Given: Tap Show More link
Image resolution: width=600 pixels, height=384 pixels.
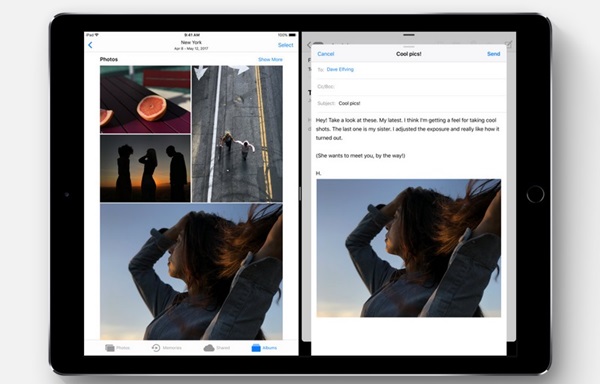Looking at the screenshot, I should [270, 59].
